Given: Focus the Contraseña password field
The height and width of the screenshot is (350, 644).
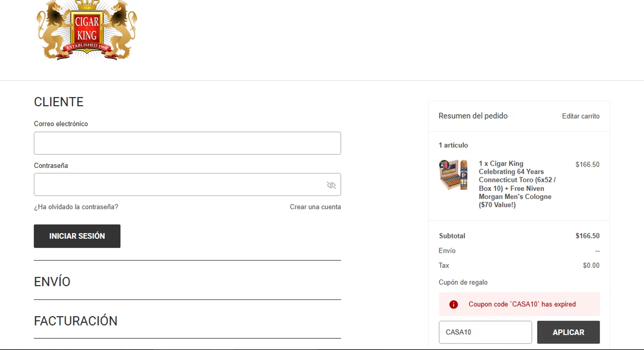Looking at the screenshot, I should [187, 185].
